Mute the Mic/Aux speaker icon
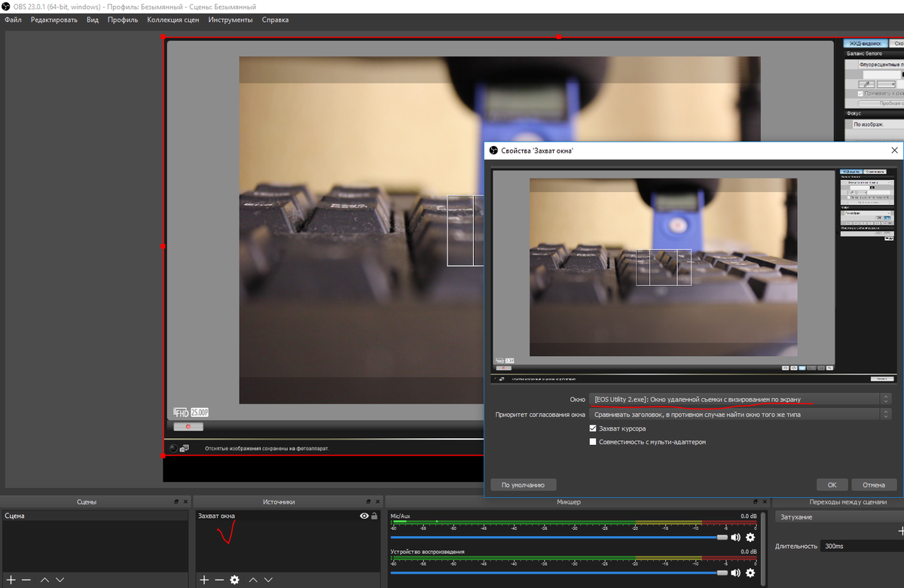Screen dimensions: 904x588 735,538
